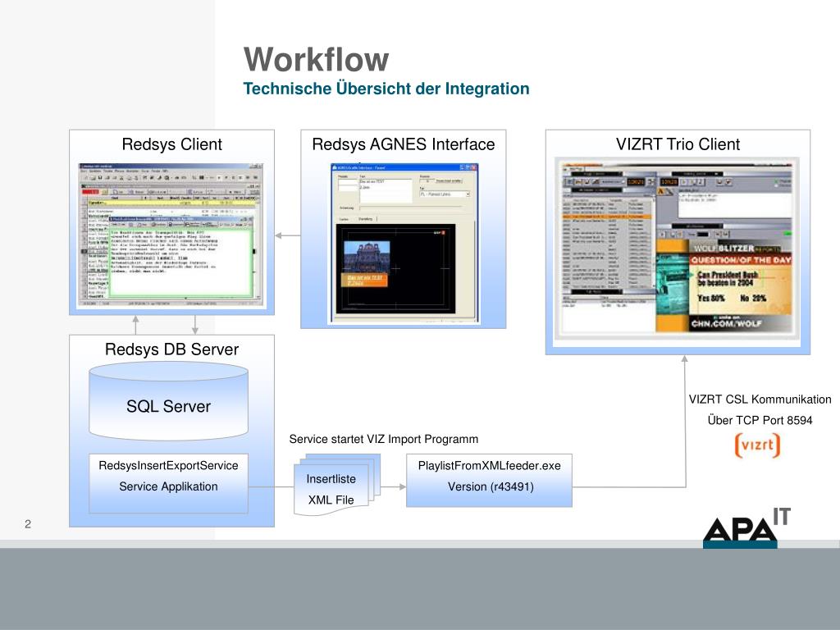This screenshot has height=630, width=840.
Task: Click the PlaylistFromXMLfeeder.exe box
Action: [x=489, y=477]
